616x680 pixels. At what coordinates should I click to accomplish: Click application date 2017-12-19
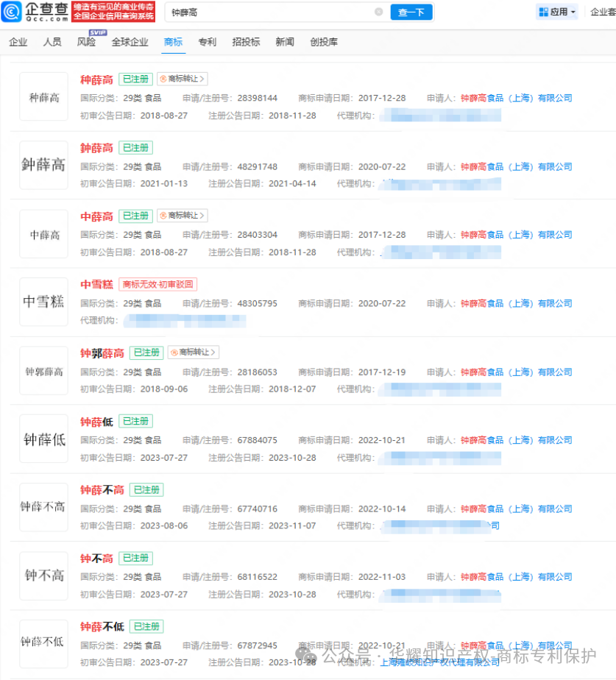[382, 372]
